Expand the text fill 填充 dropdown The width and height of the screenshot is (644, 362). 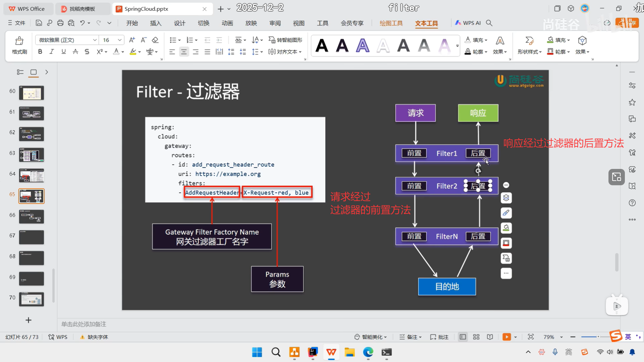point(486,40)
